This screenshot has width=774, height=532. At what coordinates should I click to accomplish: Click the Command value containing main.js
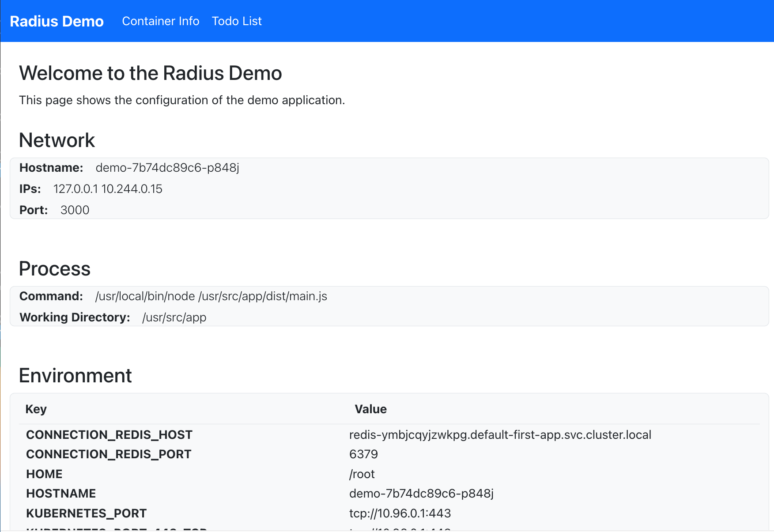point(211,296)
